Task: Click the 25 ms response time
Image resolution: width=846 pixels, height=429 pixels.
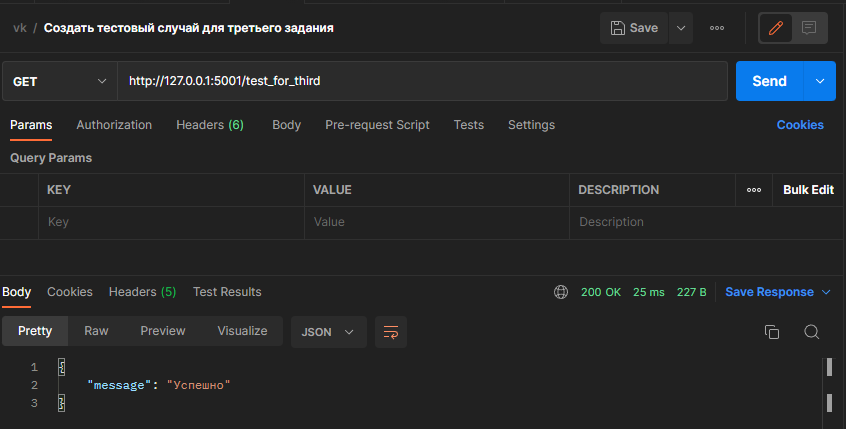Action: (x=649, y=292)
